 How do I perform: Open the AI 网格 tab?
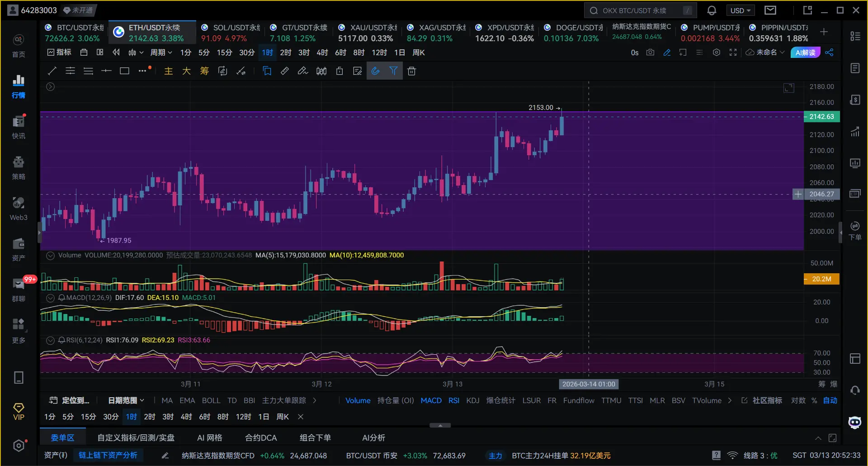[x=210, y=438]
